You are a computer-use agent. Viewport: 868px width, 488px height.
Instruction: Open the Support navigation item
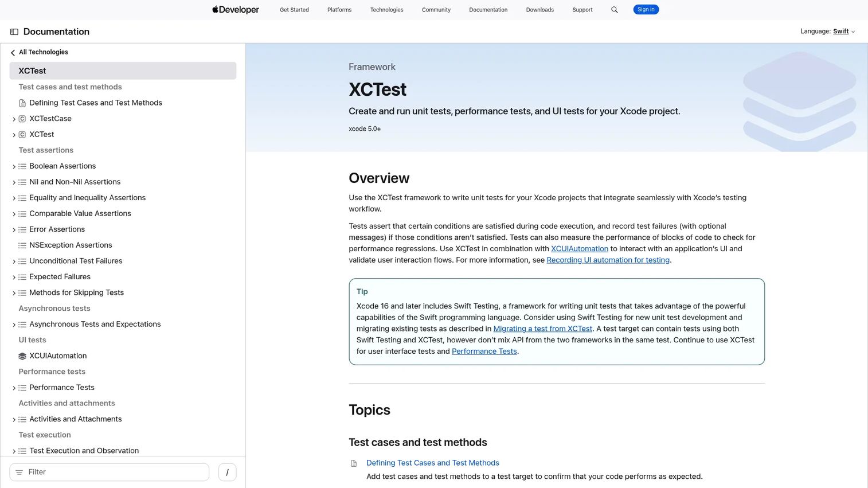pyautogui.click(x=582, y=10)
